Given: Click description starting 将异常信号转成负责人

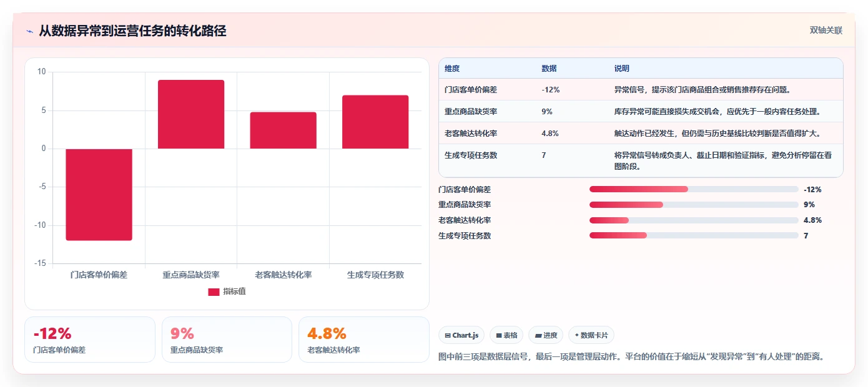Looking at the screenshot, I should (x=723, y=161).
